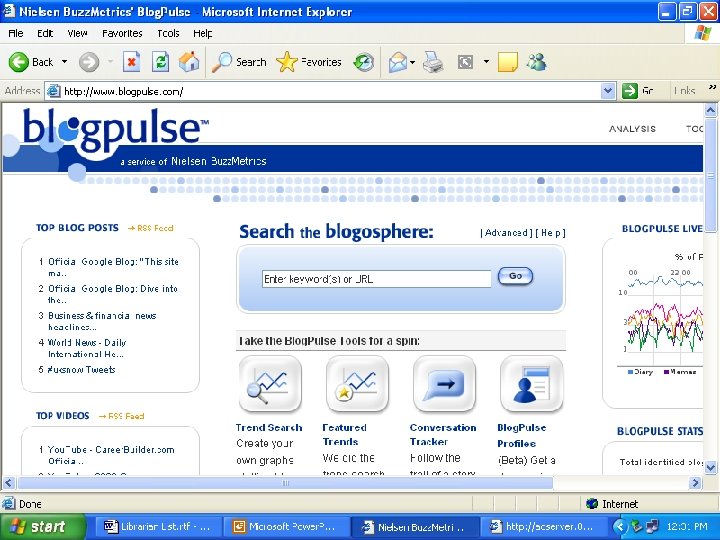
Task: Switch to http://acserver taskbar window
Action: point(543,526)
